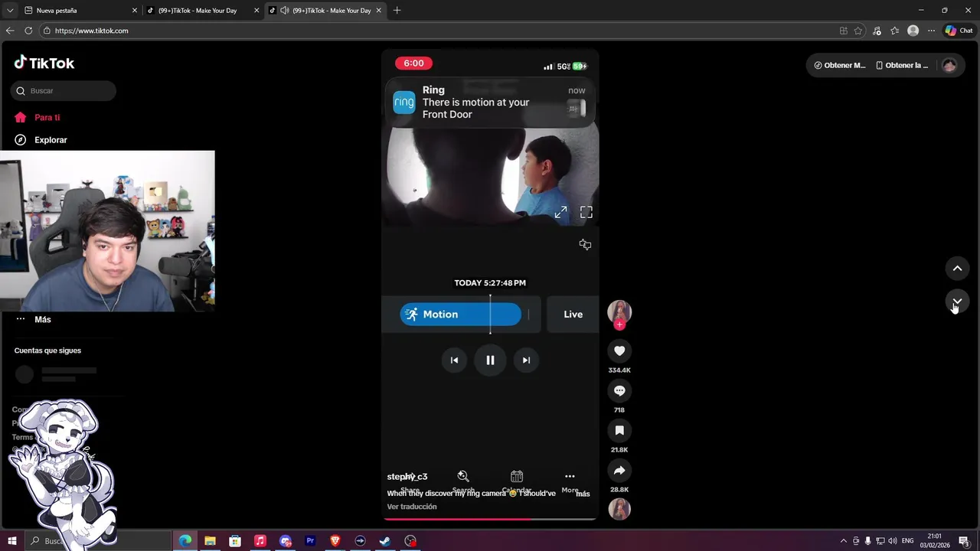Mute the tab via its speaker icon
The image size is (980, 551).
(285, 11)
